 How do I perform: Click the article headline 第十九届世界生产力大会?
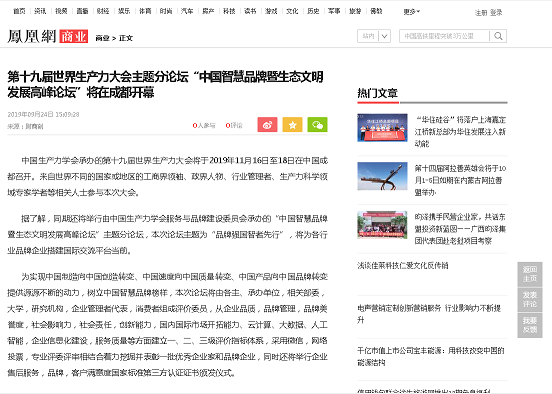point(165,85)
